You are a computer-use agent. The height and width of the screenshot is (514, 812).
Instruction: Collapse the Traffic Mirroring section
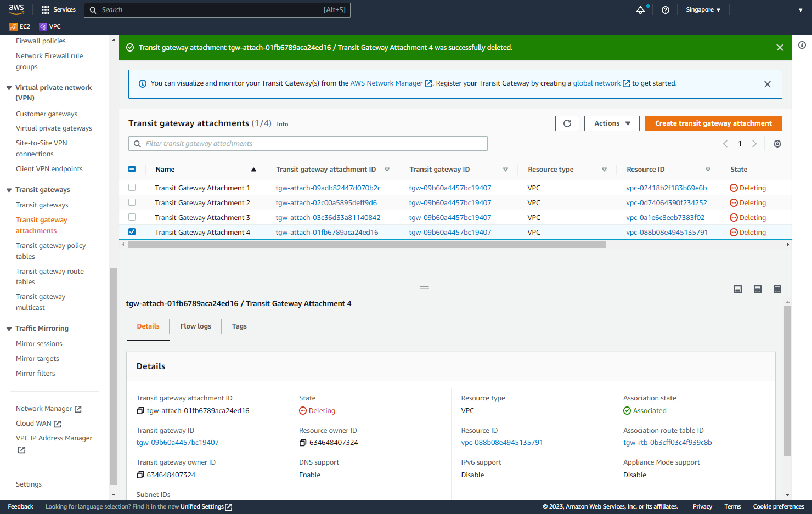click(x=9, y=329)
